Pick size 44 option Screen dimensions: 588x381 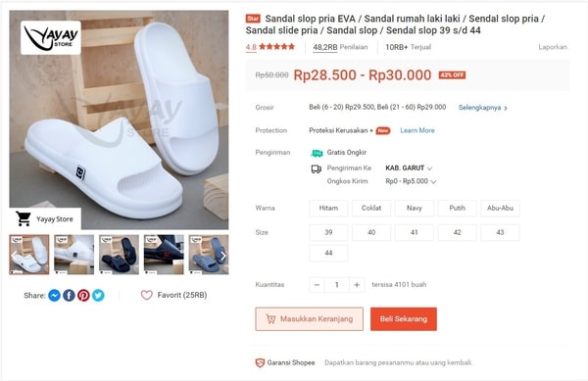328,254
